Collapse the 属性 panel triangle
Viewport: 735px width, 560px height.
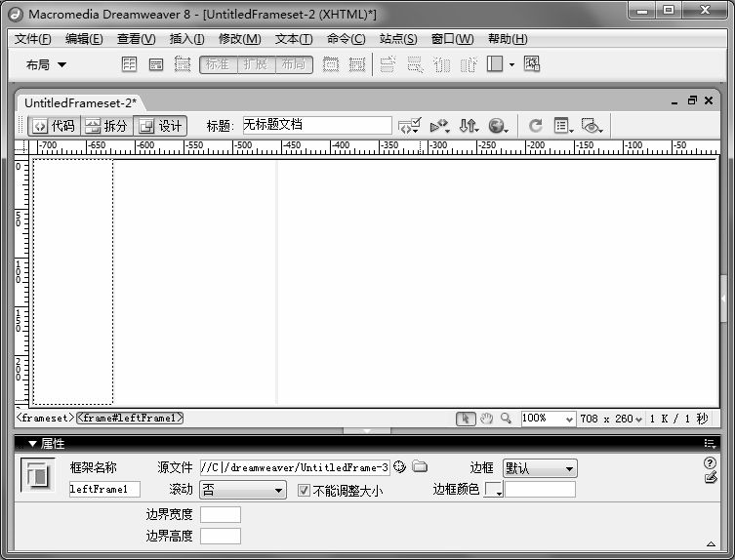32,443
